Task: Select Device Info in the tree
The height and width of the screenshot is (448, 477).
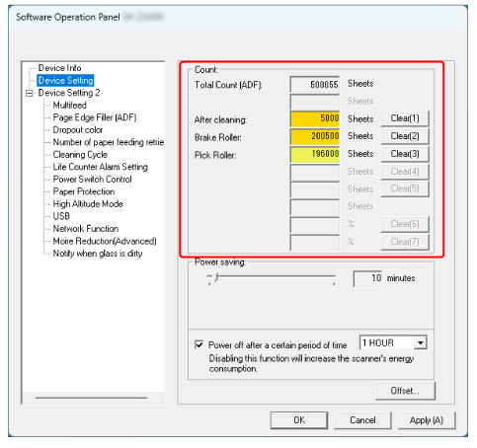Action: tap(59, 68)
